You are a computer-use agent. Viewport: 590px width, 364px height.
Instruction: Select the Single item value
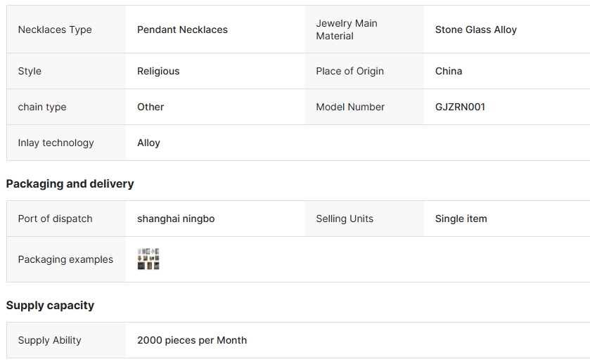click(x=461, y=219)
